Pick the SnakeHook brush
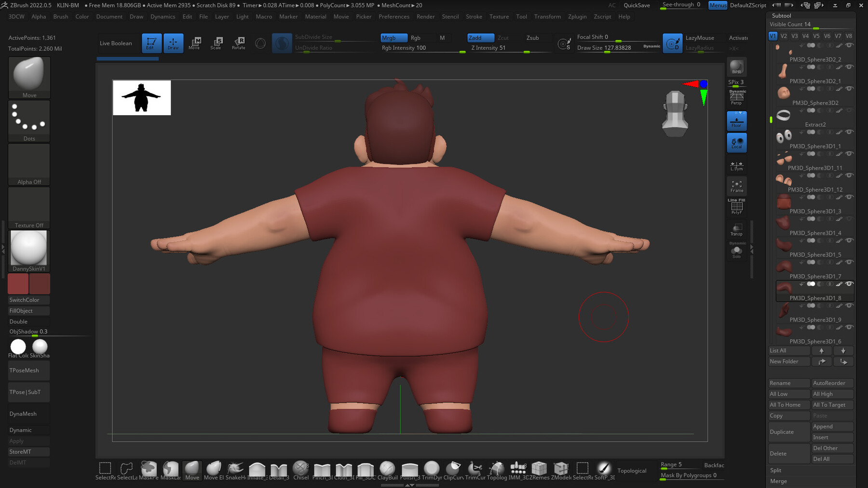This screenshot has width=868, height=488. [x=235, y=470]
